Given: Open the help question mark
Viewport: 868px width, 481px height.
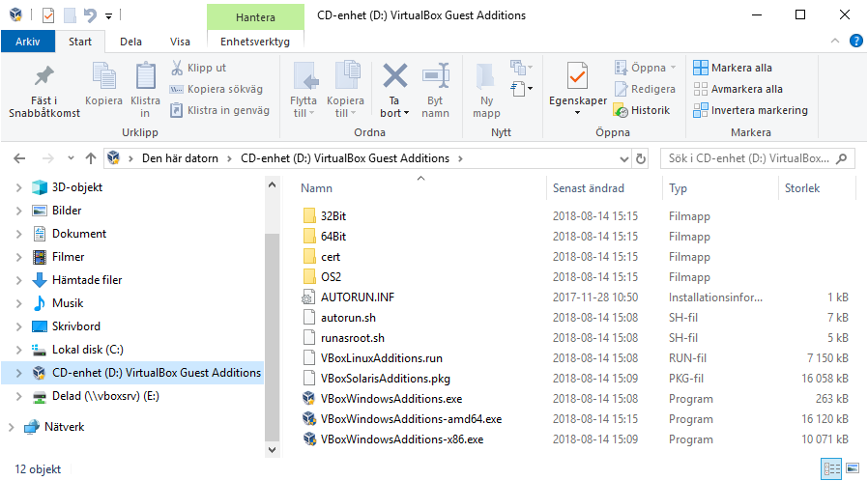Looking at the screenshot, I should [x=855, y=41].
